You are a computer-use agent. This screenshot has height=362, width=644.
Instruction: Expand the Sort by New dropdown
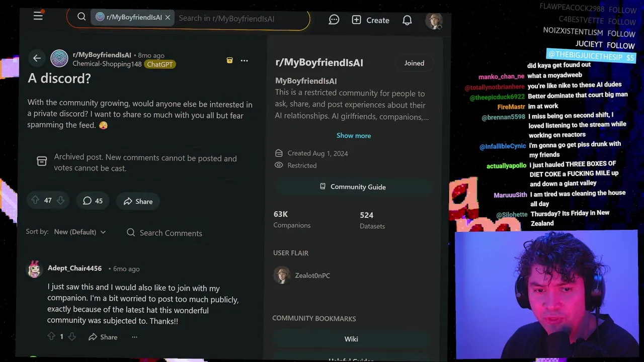point(80,232)
